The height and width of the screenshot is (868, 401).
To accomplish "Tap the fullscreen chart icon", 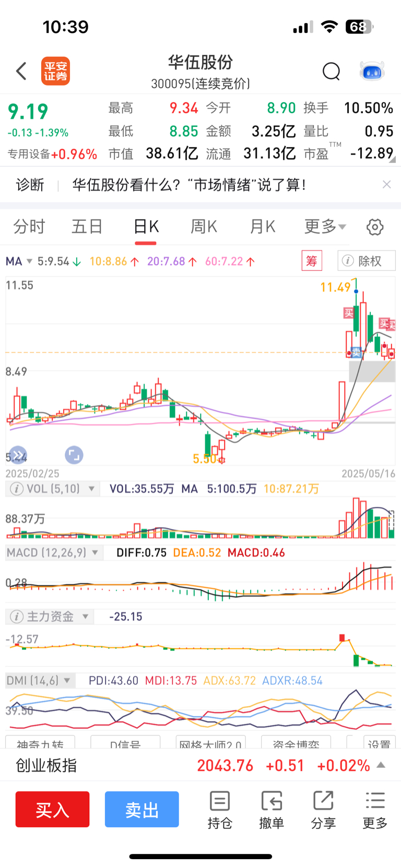I will point(74,455).
